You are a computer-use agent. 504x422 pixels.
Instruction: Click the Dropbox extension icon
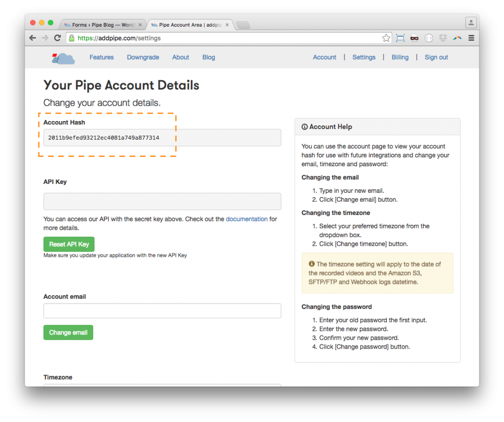pos(443,38)
